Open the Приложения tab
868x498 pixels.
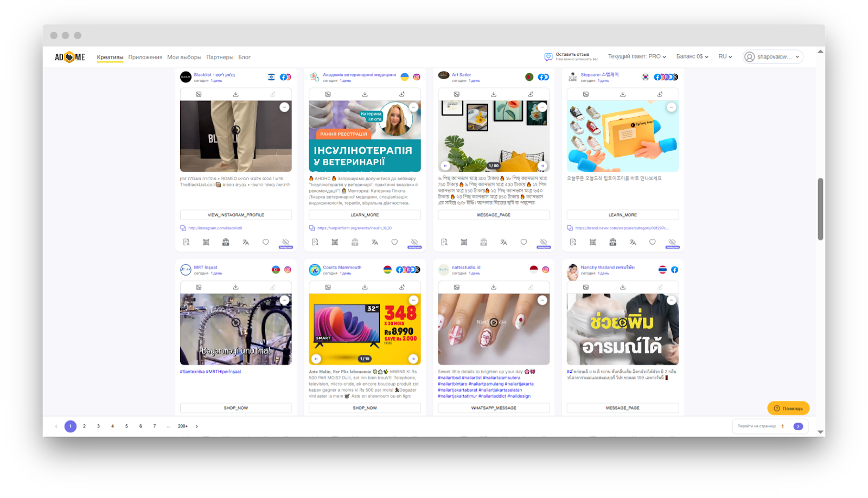point(145,58)
